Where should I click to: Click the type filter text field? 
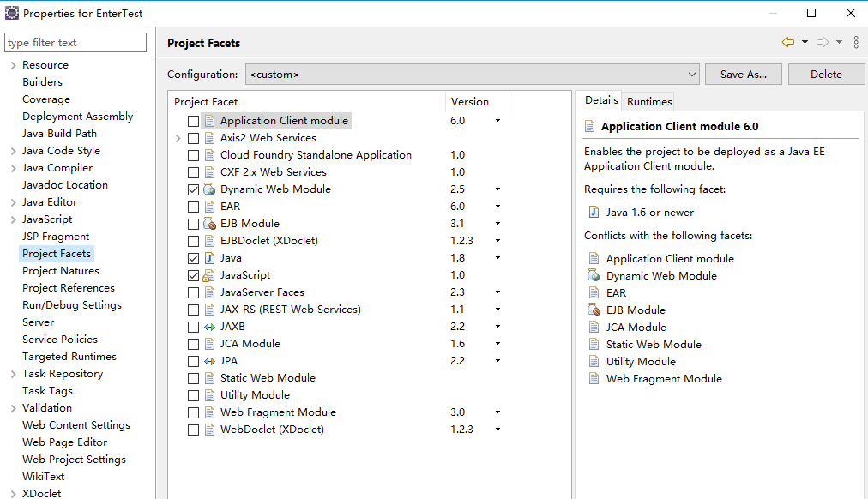point(75,42)
